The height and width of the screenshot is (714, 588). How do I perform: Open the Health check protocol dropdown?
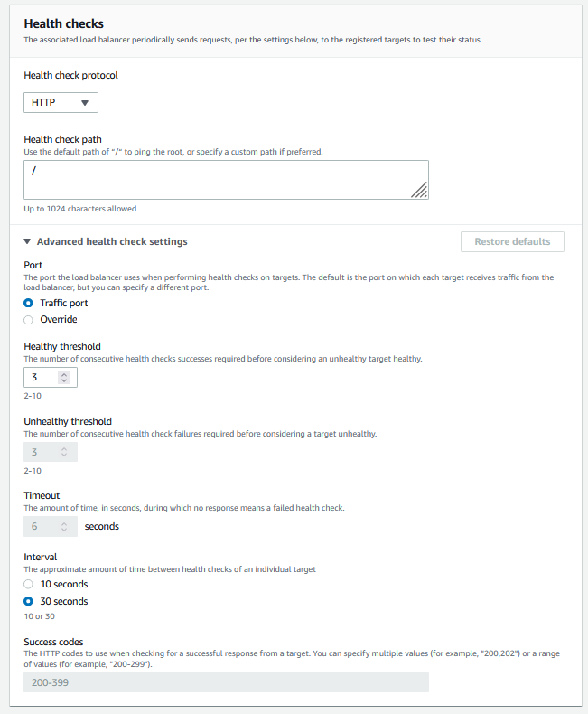click(x=61, y=103)
